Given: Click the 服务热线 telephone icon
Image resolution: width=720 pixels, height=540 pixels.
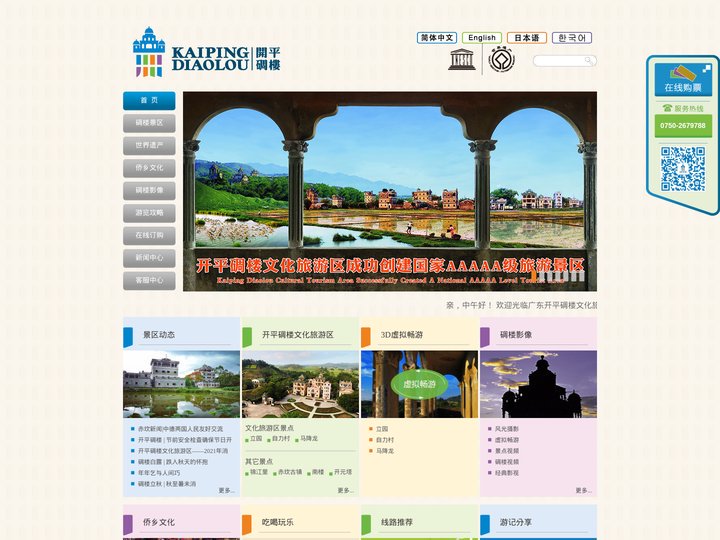Looking at the screenshot, I should point(667,108).
